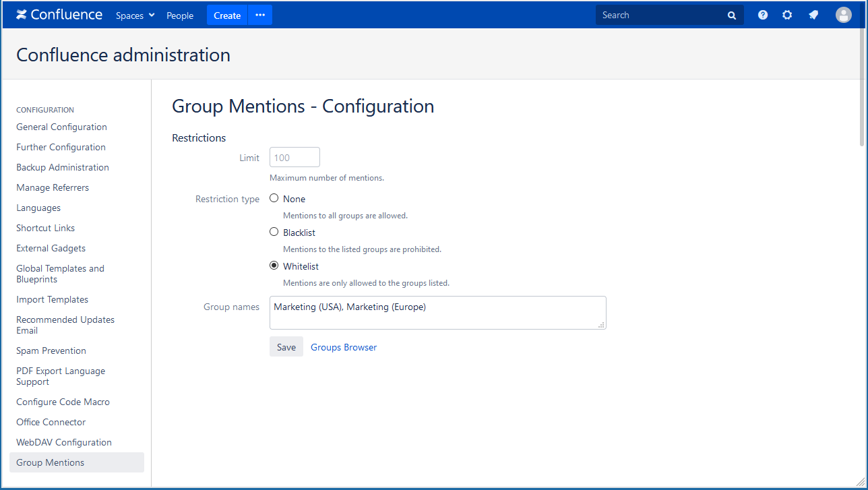The image size is (868, 490).
Task: Open the Groups Browser link
Action: [344, 347]
